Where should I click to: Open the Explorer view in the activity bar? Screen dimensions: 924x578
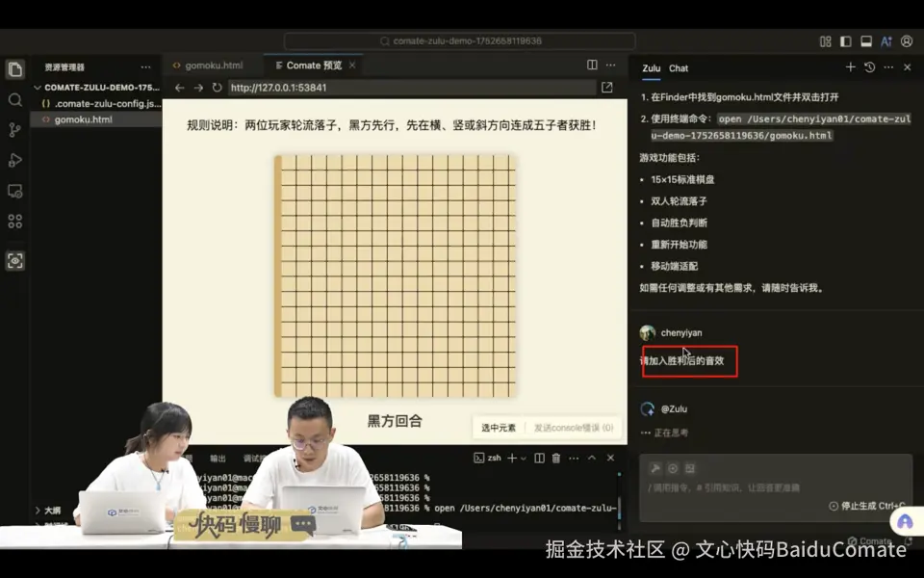tap(15, 69)
